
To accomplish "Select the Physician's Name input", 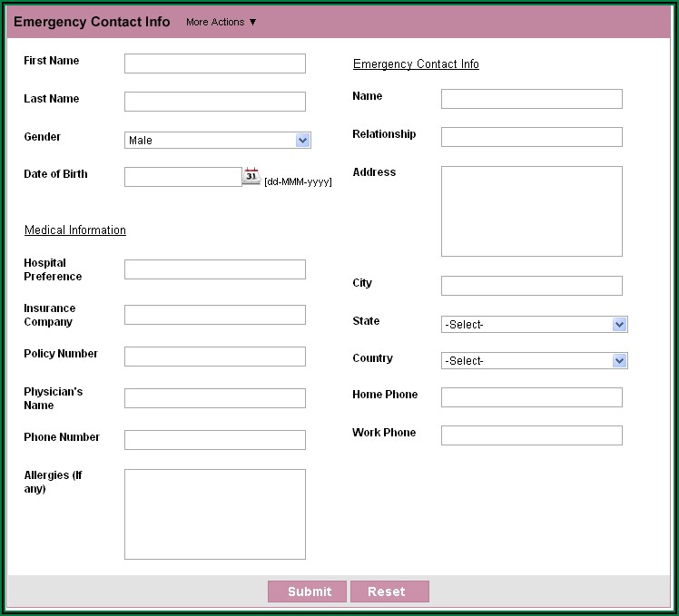I will coord(214,398).
